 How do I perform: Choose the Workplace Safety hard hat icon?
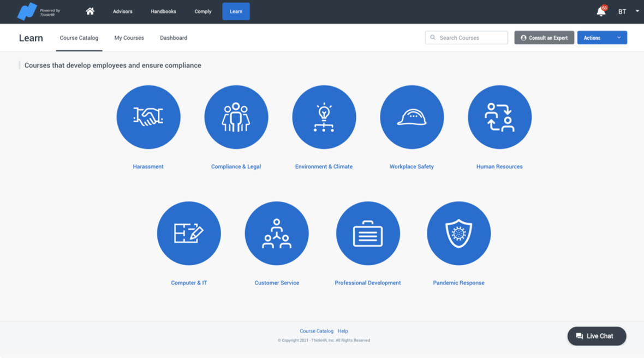click(x=412, y=117)
